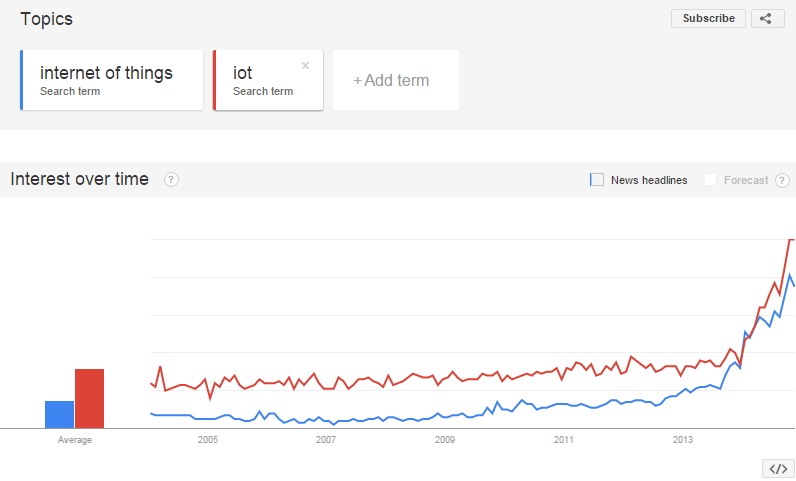Click the Add term box
The height and width of the screenshot is (481, 796).
[x=396, y=80]
